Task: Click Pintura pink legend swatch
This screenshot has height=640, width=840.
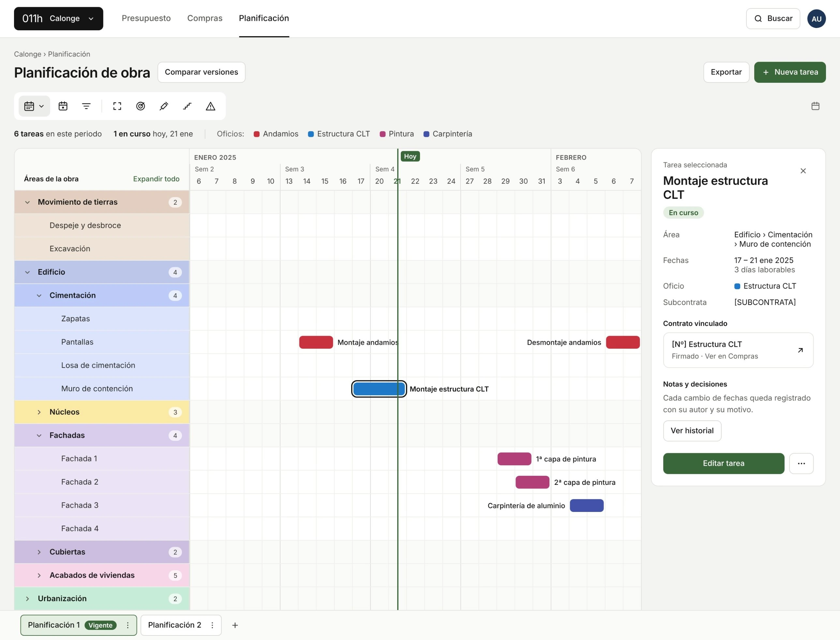Action: pyautogui.click(x=382, y=134)
